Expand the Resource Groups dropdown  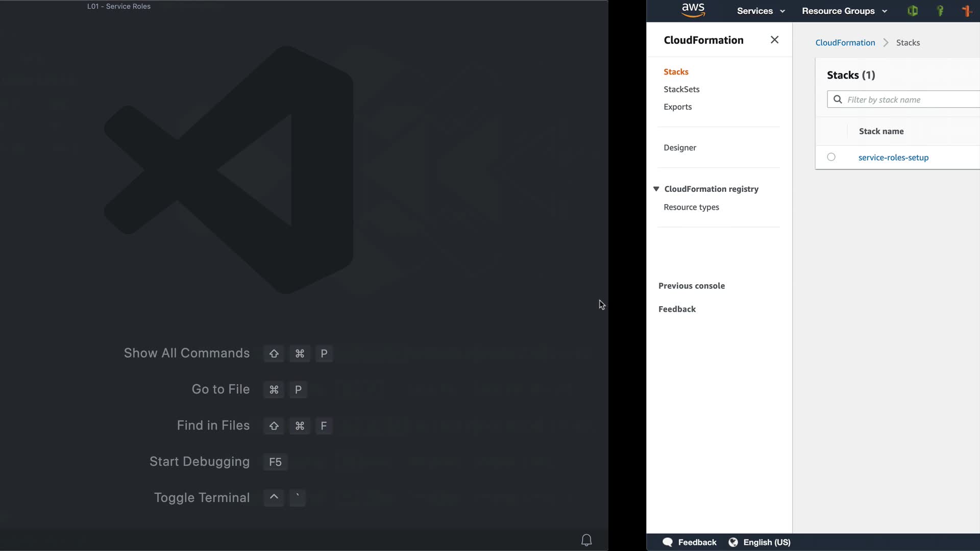tap(844, 11)
